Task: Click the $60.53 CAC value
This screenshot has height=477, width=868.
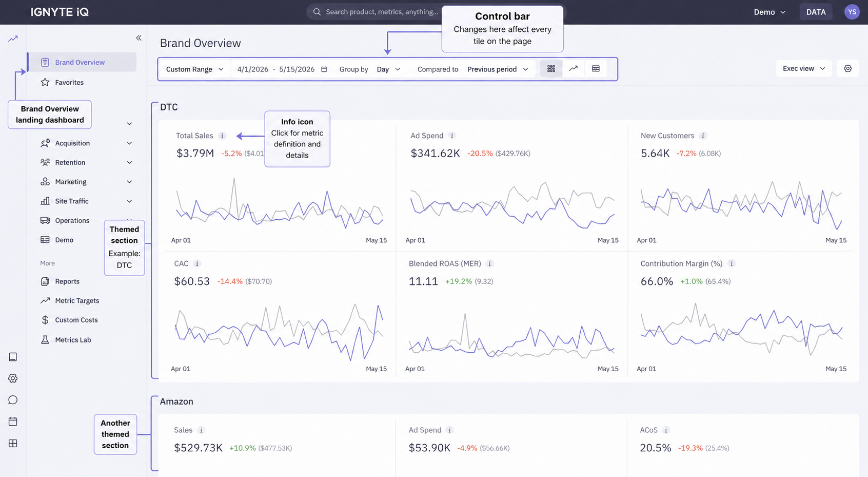Action: tap(192, 281)
